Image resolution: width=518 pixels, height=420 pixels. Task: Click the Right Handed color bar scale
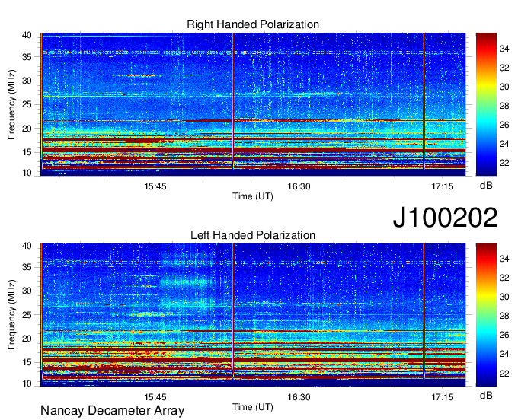[x=486, y=104]
